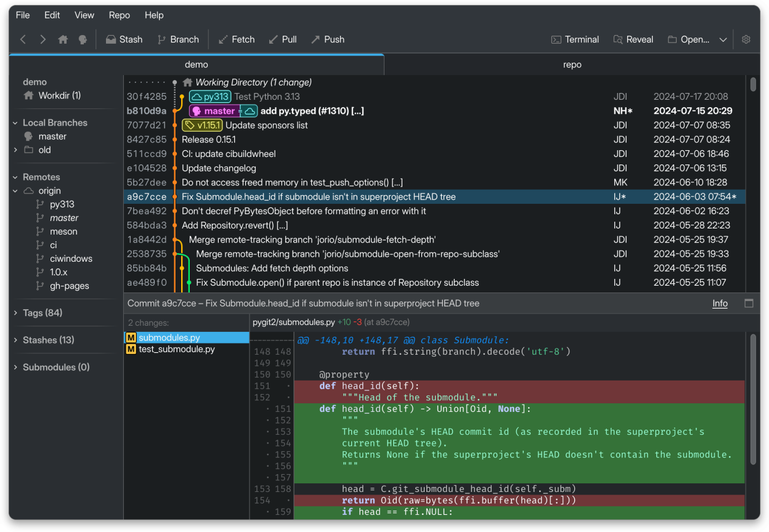This screenshot has width=769, height=532.
Task: Select changed file test_submodule.py
Action: pos(187,349)
